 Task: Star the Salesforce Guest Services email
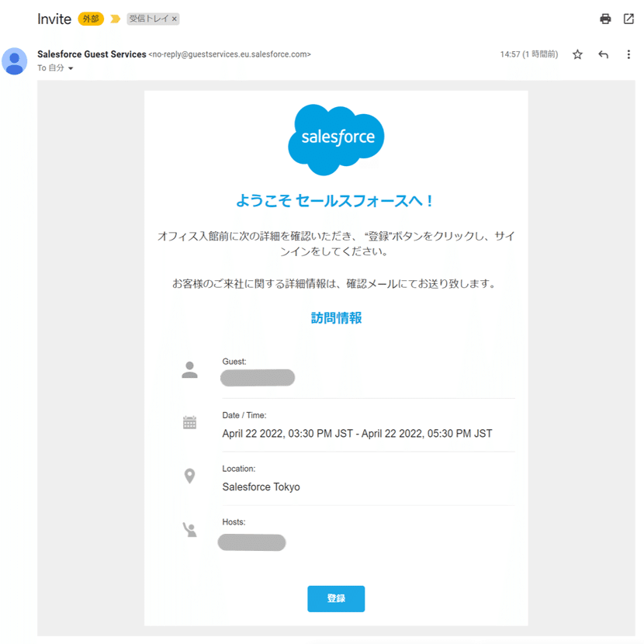pyautogui.click(x=577, y=54)
